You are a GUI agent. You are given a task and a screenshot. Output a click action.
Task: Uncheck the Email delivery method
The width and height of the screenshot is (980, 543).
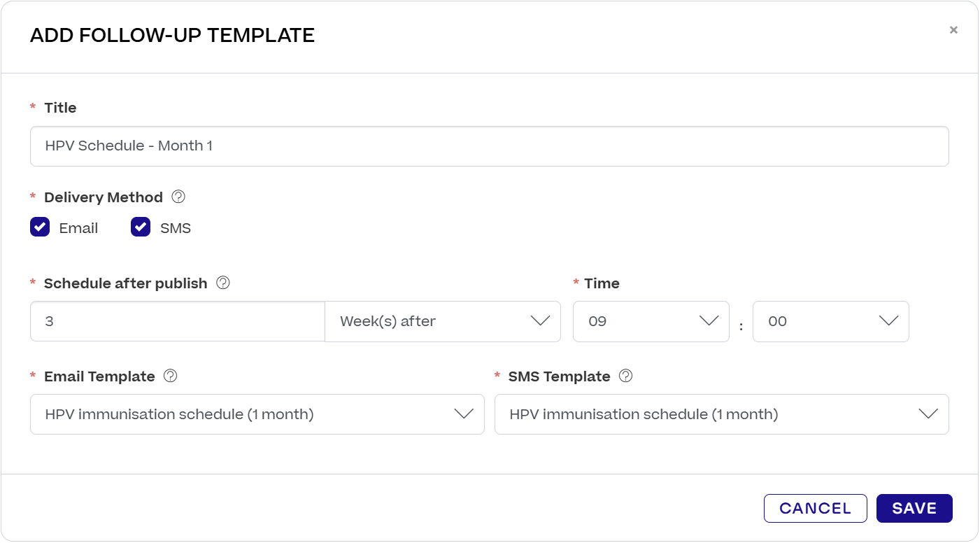pos(40,227)
